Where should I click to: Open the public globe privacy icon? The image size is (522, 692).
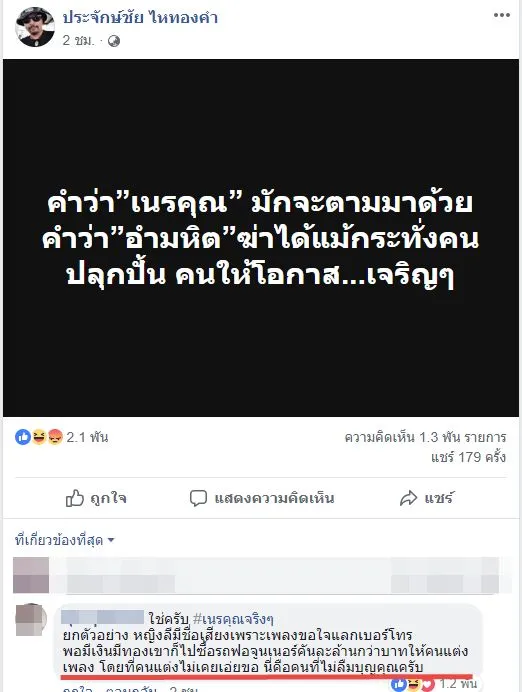(x=114, y=41)
